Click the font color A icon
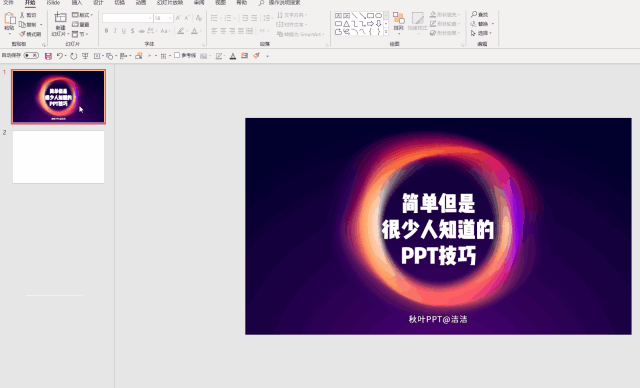640x388 pixels. (194, 31)
